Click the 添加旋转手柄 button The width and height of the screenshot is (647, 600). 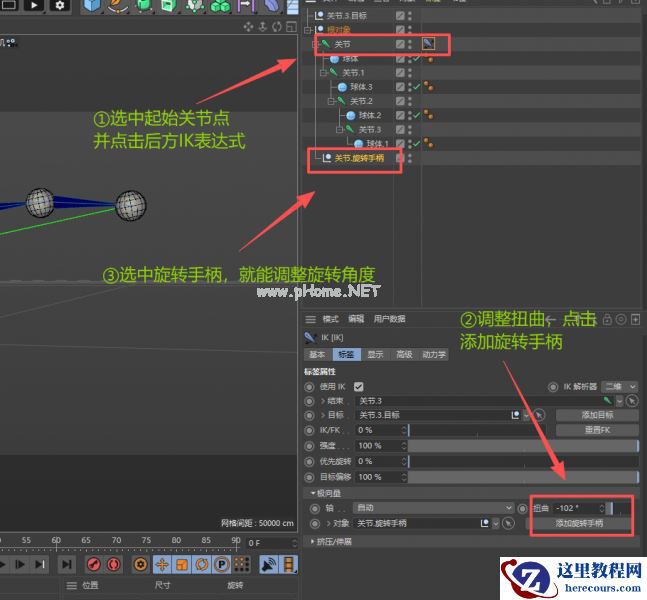[x=579, y=524]
